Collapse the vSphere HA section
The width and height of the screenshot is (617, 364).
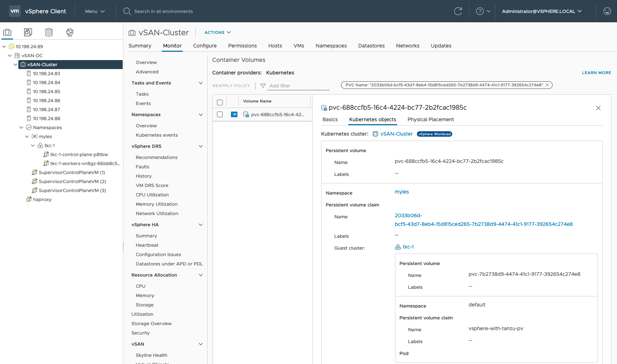[201, 225]
